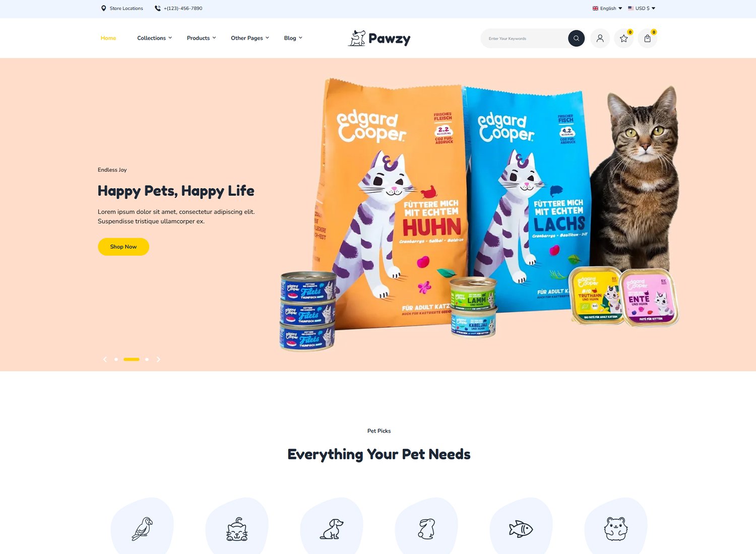This screenshot has width=756, height=554.
Task: Select the hamster category icon
Action: tap(616, 529)
